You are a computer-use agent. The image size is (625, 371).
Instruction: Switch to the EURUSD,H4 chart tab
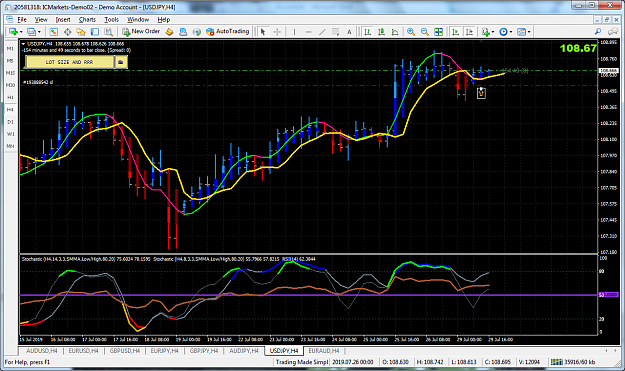(83, 351)
